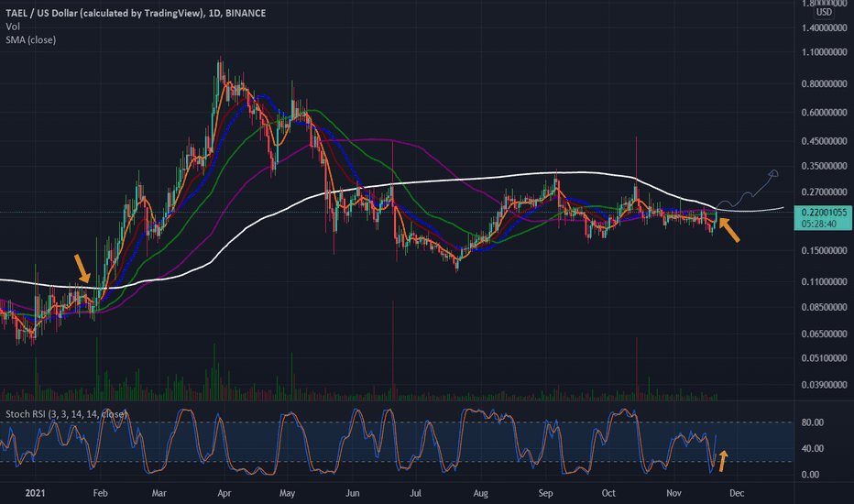The width and height of the screenshot is (854, 504).
Task: Click the Sep label on time axis
Action: 545,493
